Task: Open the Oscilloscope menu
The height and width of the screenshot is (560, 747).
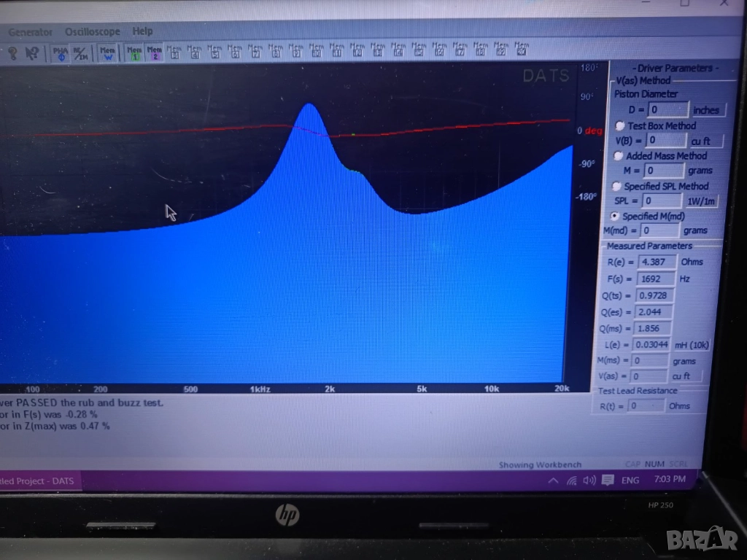Action: (92, 32)
